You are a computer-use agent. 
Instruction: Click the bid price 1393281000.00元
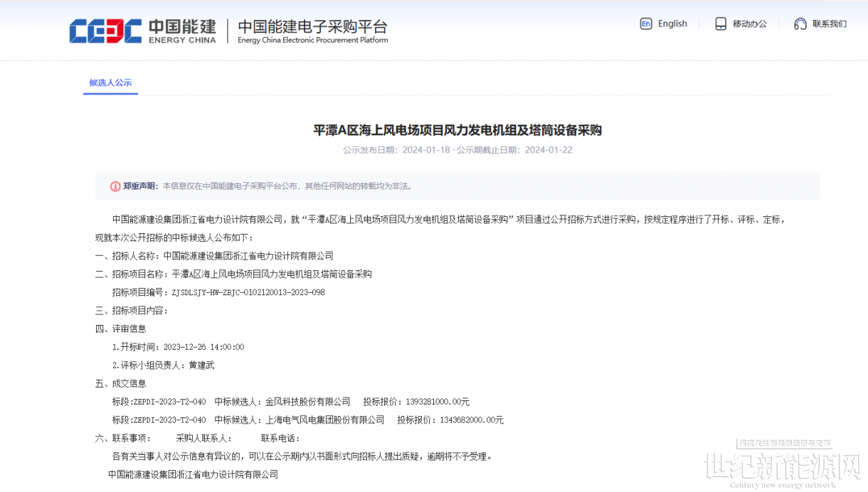(436, 402)
